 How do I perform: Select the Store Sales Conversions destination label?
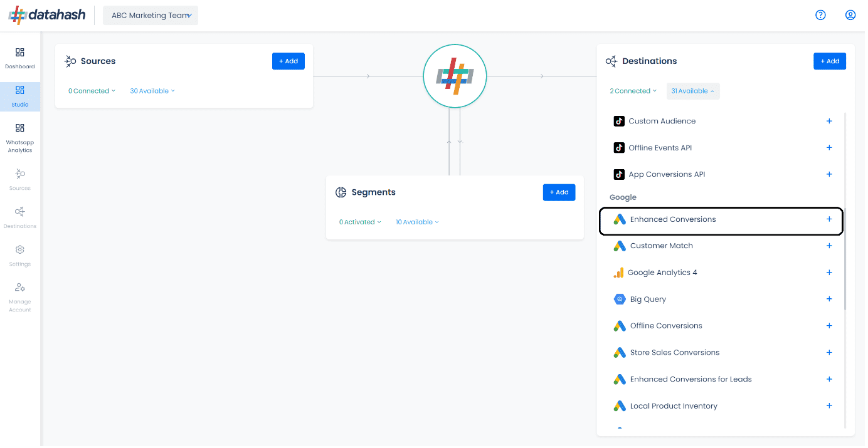click(x=675, y=352)
